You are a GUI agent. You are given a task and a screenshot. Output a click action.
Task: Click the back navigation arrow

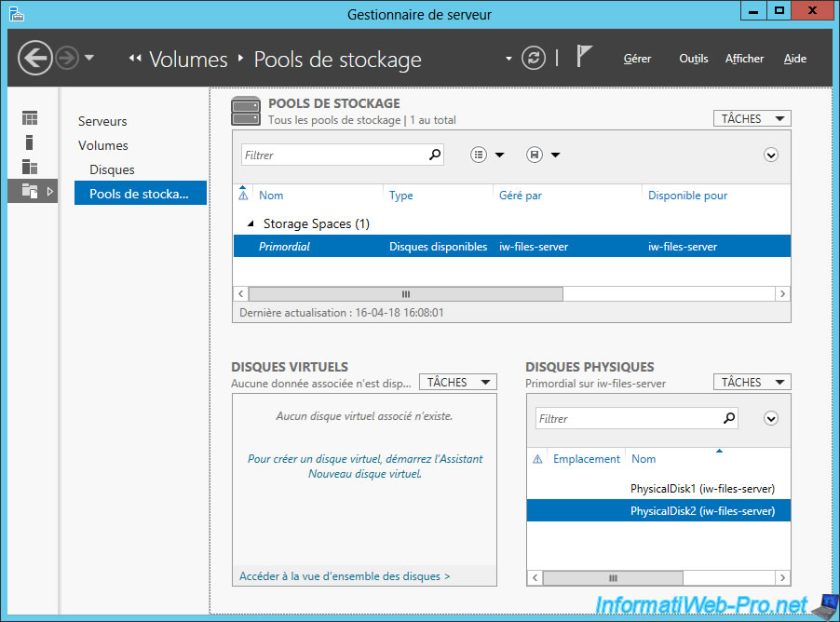(35, 59)
